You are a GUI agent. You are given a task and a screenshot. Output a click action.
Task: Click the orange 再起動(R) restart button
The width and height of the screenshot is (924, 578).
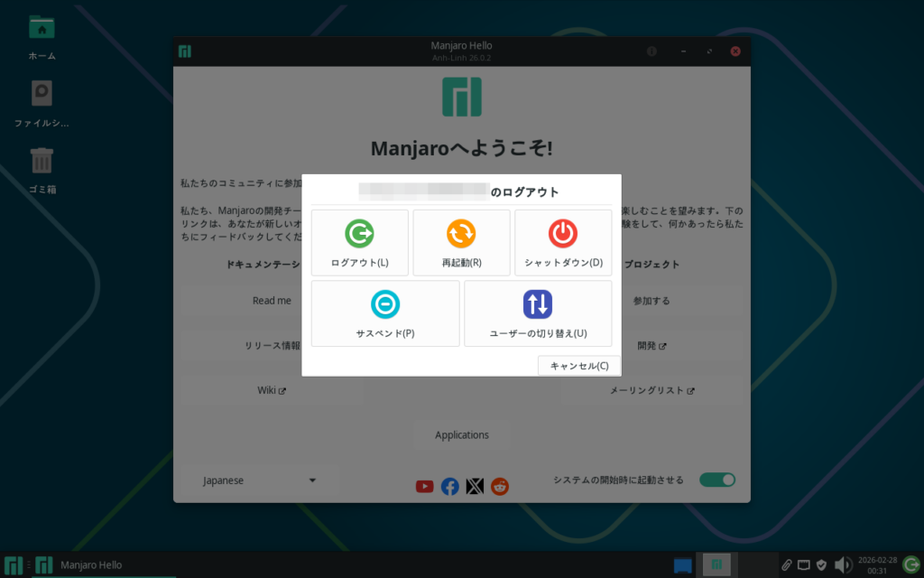[x=461, y=242]
